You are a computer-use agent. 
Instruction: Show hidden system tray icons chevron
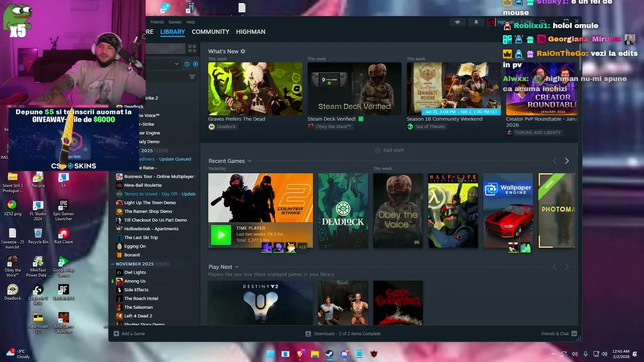553,354
